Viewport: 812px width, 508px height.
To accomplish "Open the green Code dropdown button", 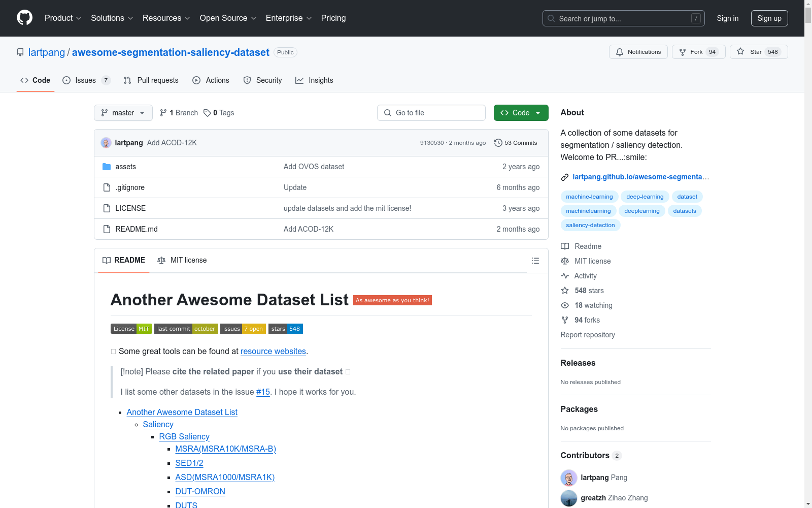I will pos(521,113).
